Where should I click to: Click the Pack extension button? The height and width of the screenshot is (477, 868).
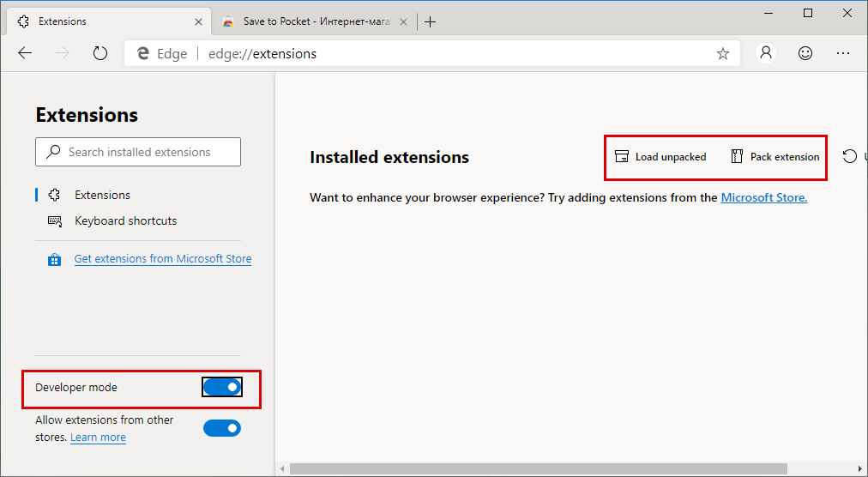(775, 157)
